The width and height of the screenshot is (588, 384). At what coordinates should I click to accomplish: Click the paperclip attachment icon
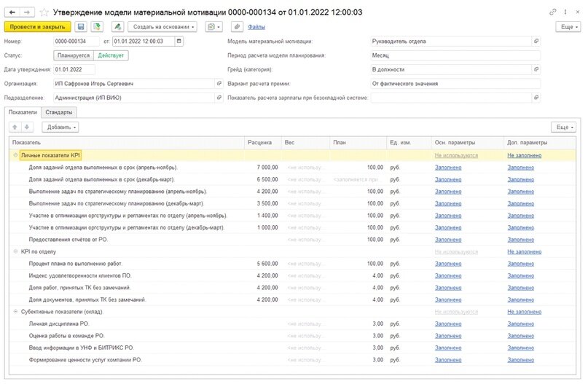coord(237,27)
